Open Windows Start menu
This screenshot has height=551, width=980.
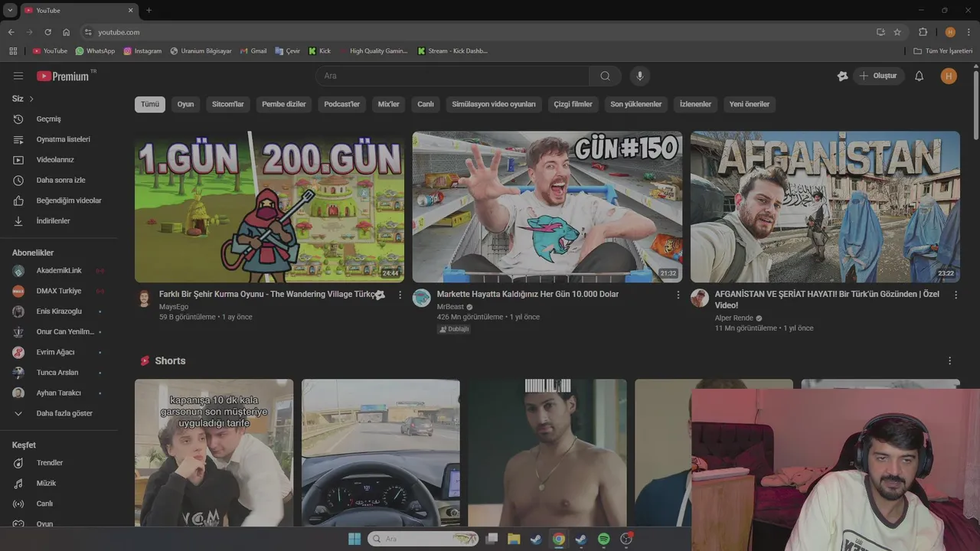pos(354,539)
